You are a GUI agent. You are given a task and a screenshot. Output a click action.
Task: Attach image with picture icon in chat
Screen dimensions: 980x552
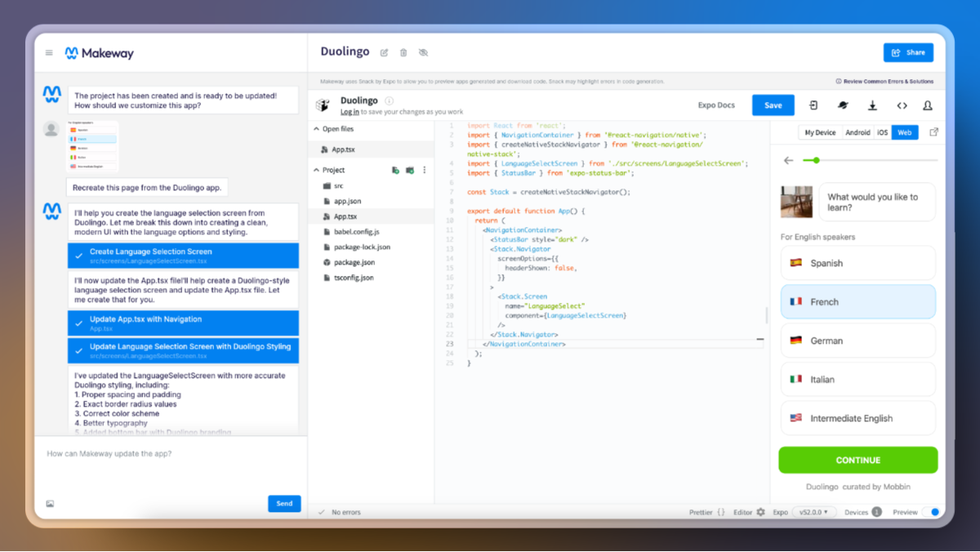click(x=50, y=504)
